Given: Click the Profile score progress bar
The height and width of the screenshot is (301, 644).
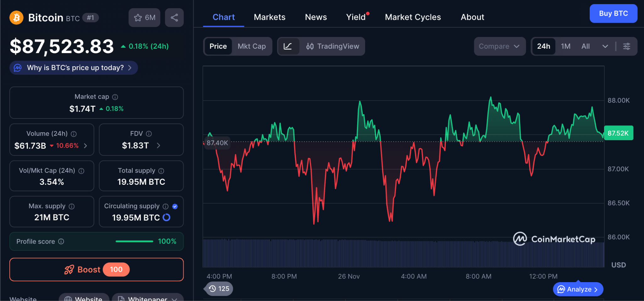Looking at the screenshot, I should point(134,241).
